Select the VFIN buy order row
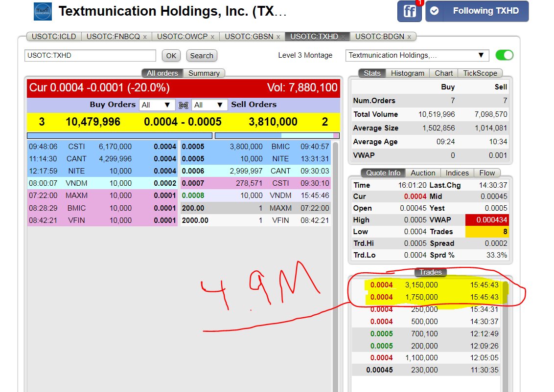This screenshot has width=554, height=392. pos(102,220)
